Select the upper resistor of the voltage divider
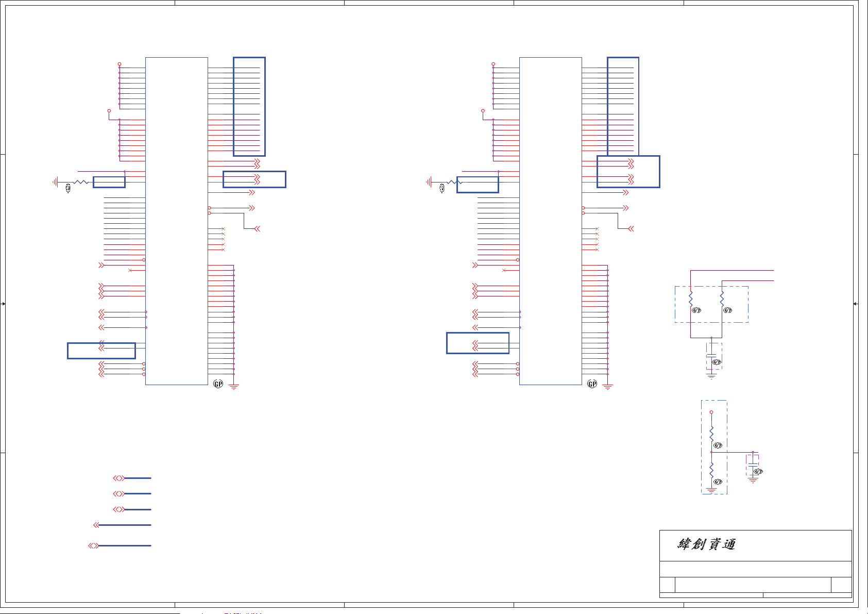Image resolution: width=868 pixels, height=614 pixels. click(711, 433)
